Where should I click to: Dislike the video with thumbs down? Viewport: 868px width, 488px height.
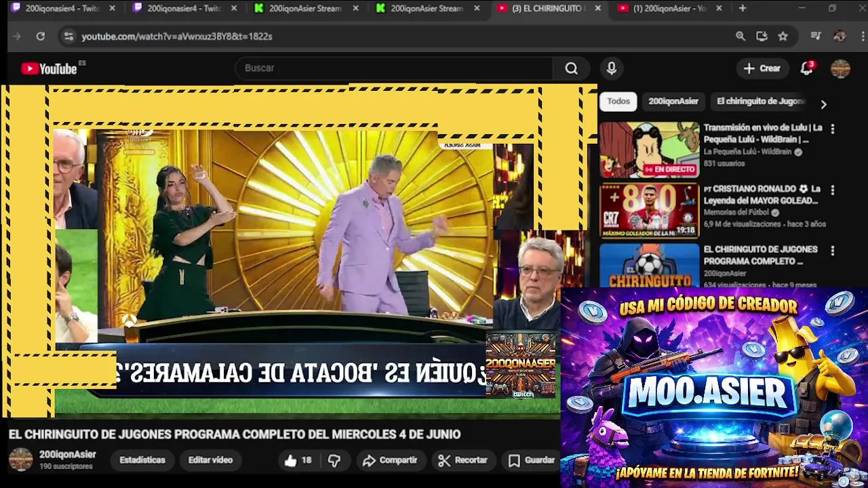(x=334, y=461)
